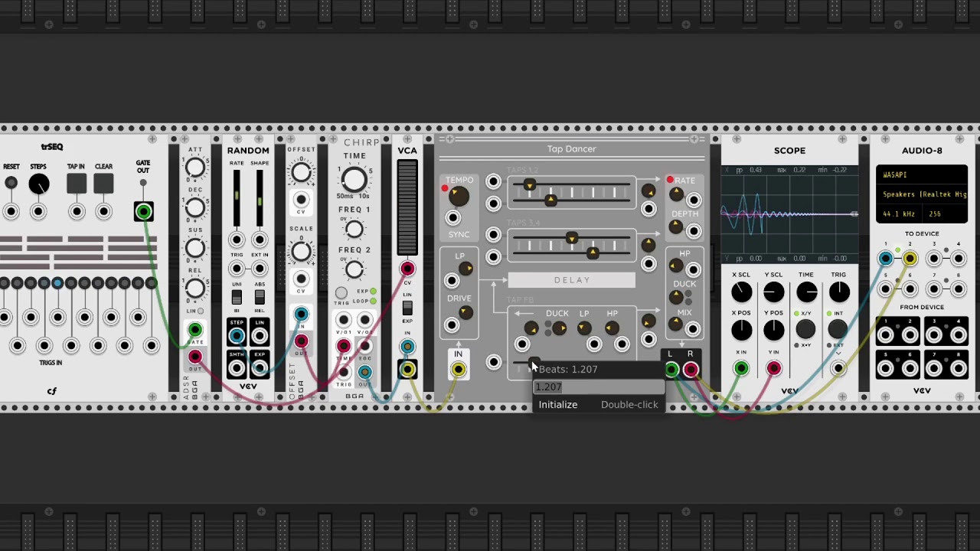Click CHIRP OUT jack
Viewport: 980px width, 551px height.
tap(364, 373)
